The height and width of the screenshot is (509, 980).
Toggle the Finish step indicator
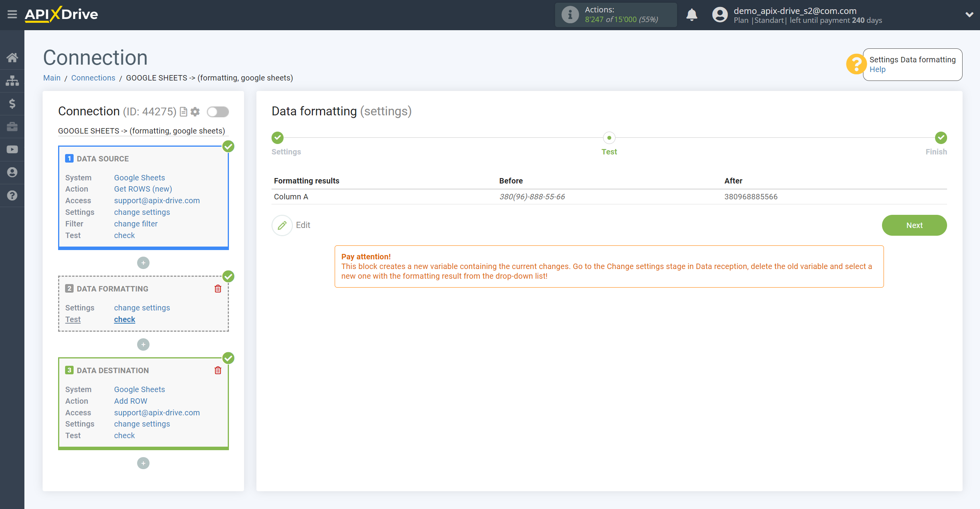pyautogui.click(x=940, y=137)
